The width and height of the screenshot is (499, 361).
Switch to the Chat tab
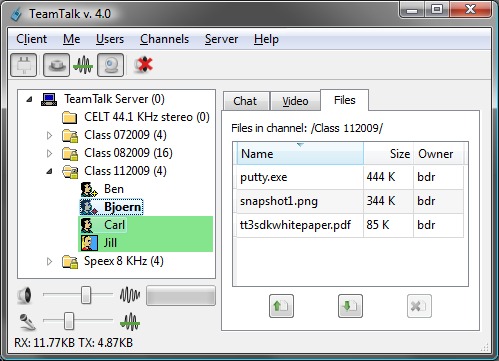click(246, 101)
